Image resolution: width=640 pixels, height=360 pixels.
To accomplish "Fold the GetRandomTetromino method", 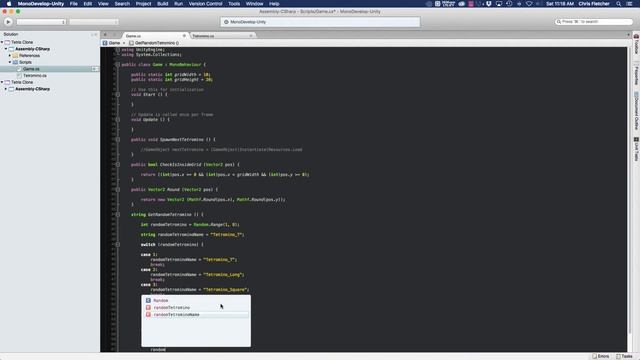I will [118, 214].
